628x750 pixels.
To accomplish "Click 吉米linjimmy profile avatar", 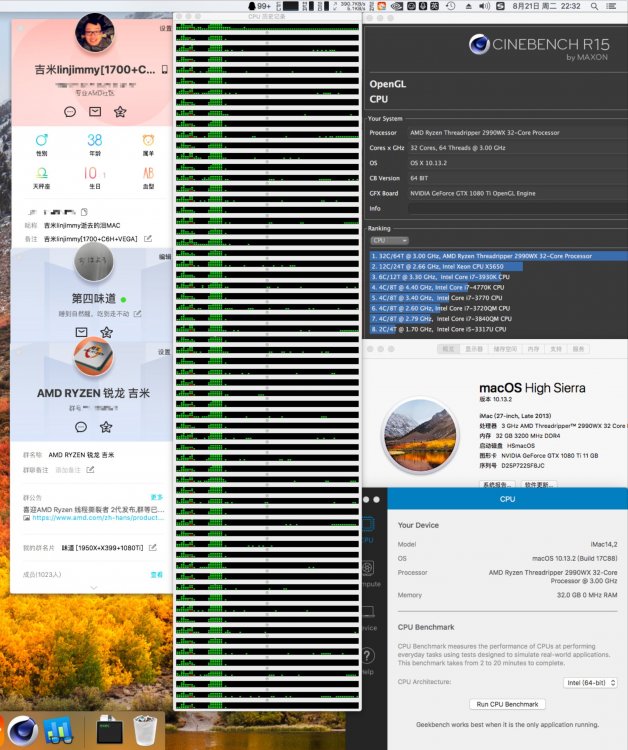I will (95, 33).
